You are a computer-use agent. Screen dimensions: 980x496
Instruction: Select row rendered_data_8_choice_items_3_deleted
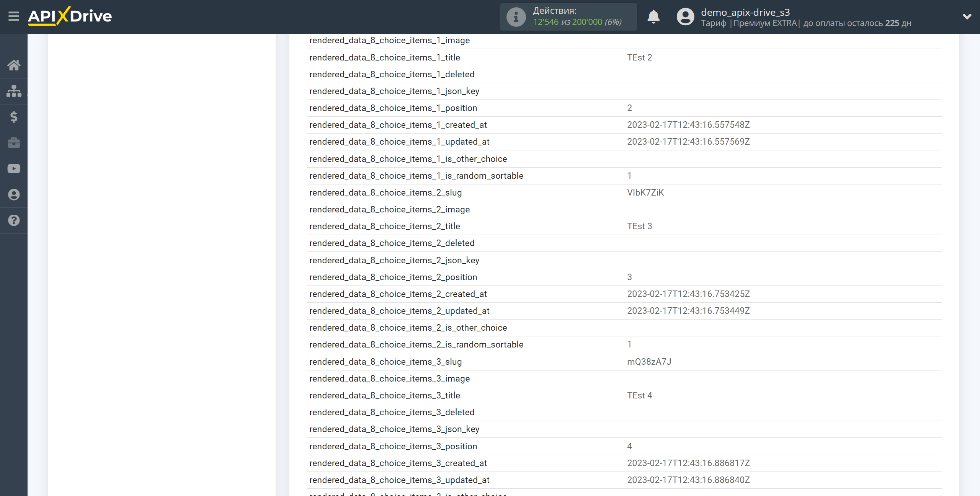[x=624, y=412]
